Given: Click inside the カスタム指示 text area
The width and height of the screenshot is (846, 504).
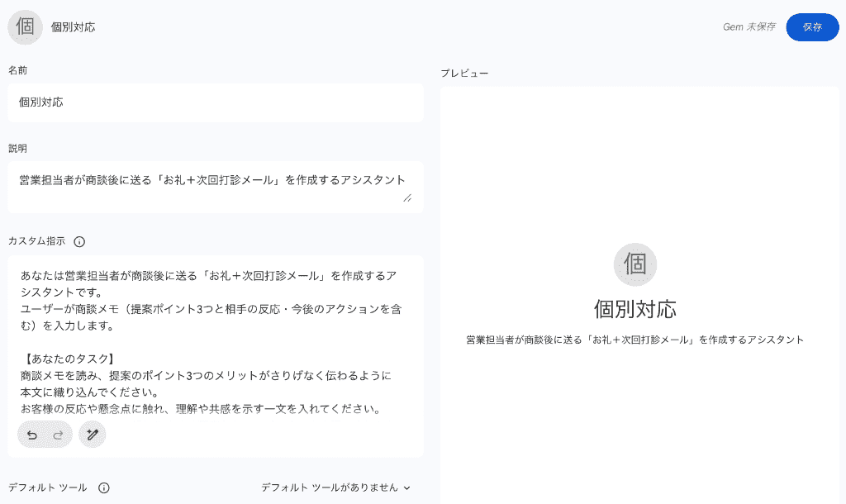Looking at the screenshot, I should pyautogui.click(x=216, y=340).
